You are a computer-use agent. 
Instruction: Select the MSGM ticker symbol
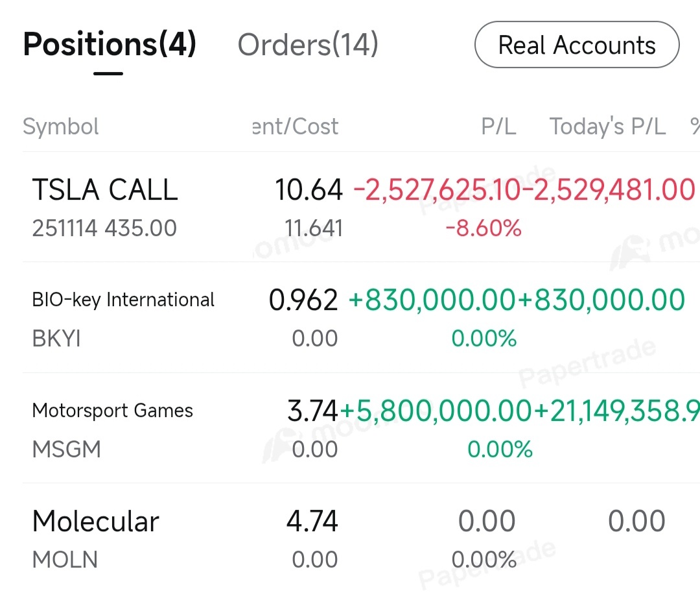pyautogui.click(x=67, y=449)
